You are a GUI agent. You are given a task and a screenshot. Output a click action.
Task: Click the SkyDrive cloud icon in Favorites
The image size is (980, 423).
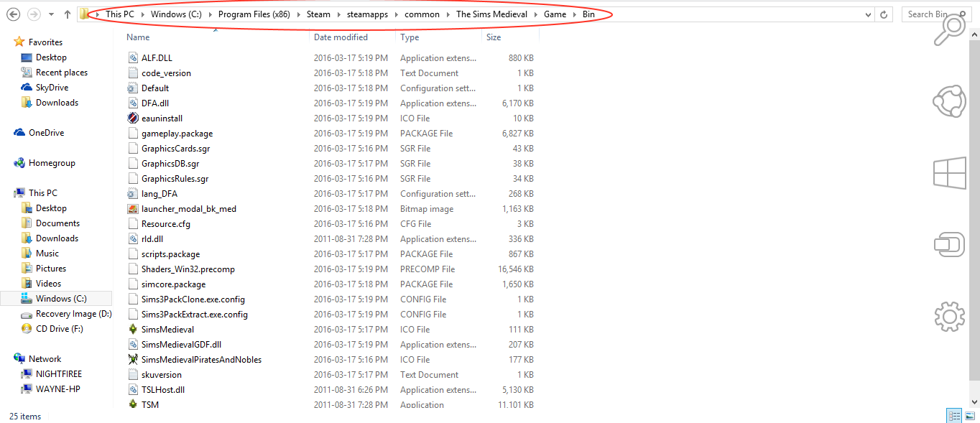tap(27, 88)
